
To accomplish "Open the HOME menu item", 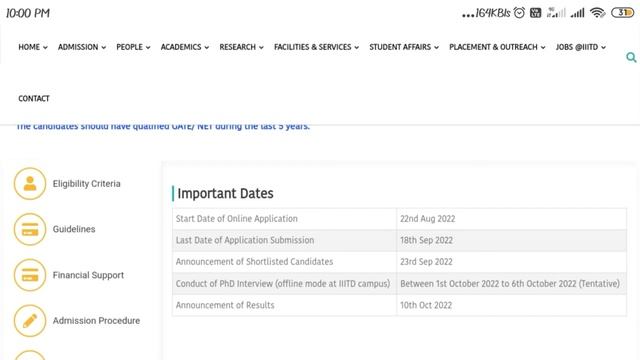I will [29, 47].
